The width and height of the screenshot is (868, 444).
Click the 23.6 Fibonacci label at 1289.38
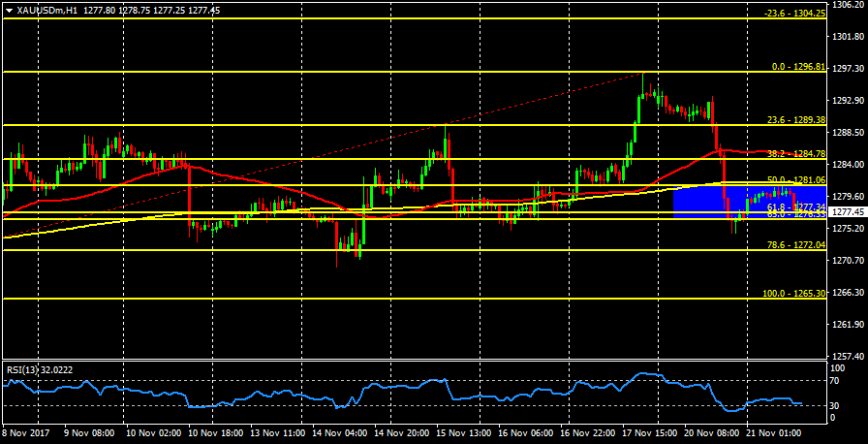pyautogui.click(x=795, y=120)
